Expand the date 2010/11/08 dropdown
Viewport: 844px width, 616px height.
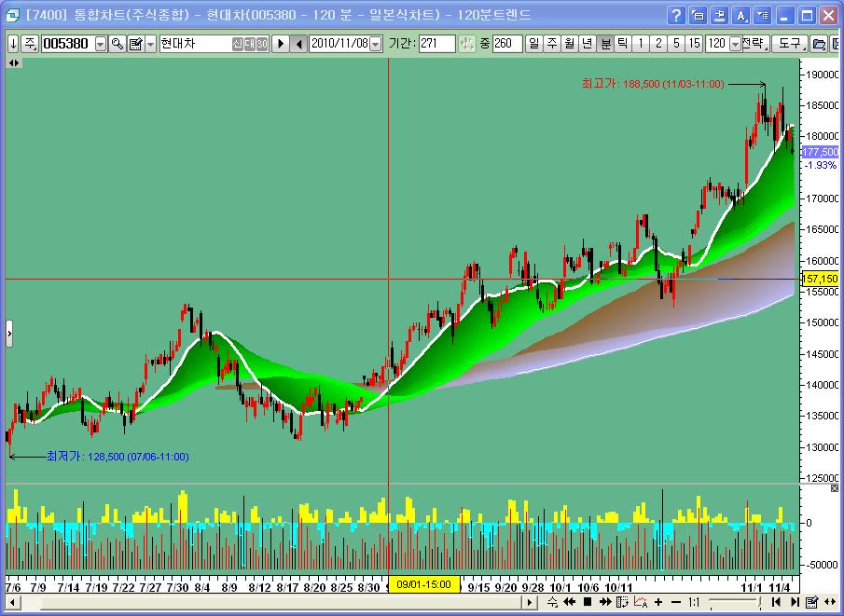click(x=378, y=44)
